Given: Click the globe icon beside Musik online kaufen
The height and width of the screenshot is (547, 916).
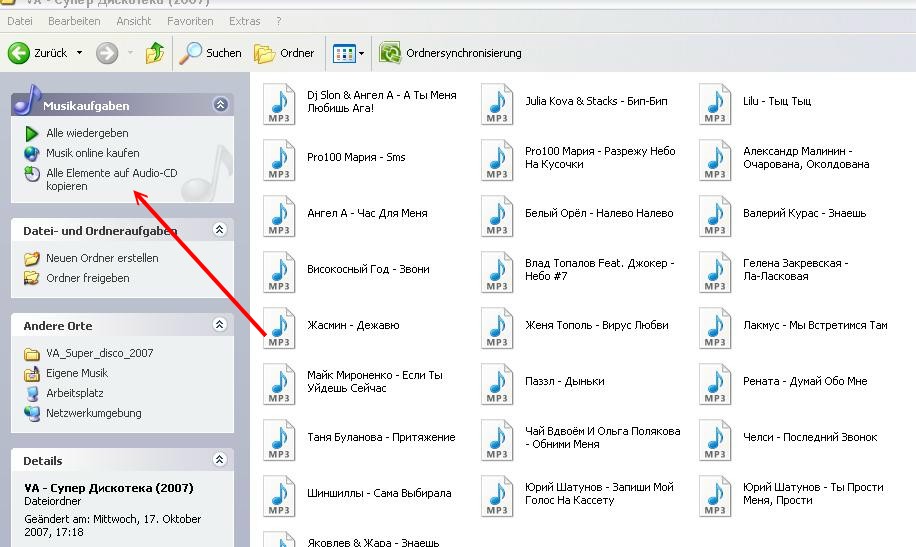Looking at the screenshot, I should pos(32,154).
